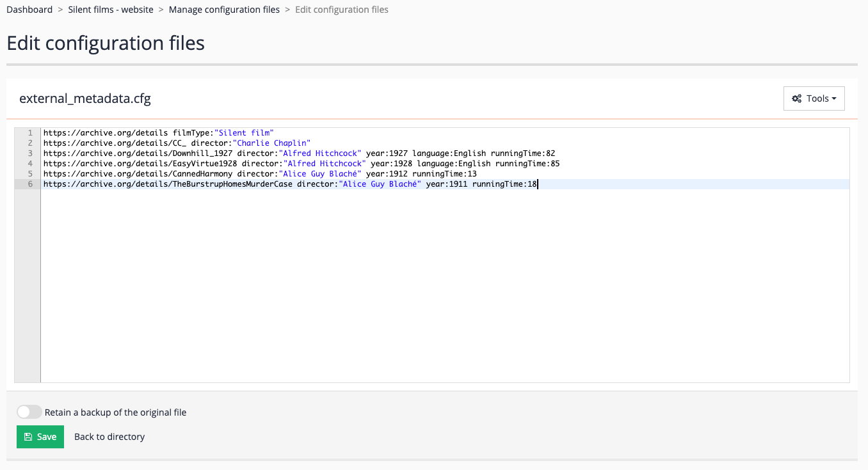Follow the Back to directory link
This screenshot has width=868, height=470.
[x=109, y=436]
